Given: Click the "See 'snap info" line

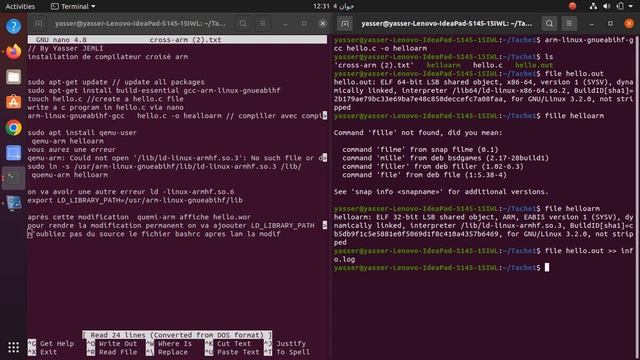Looking at the screenshot, I should point(441,192).
